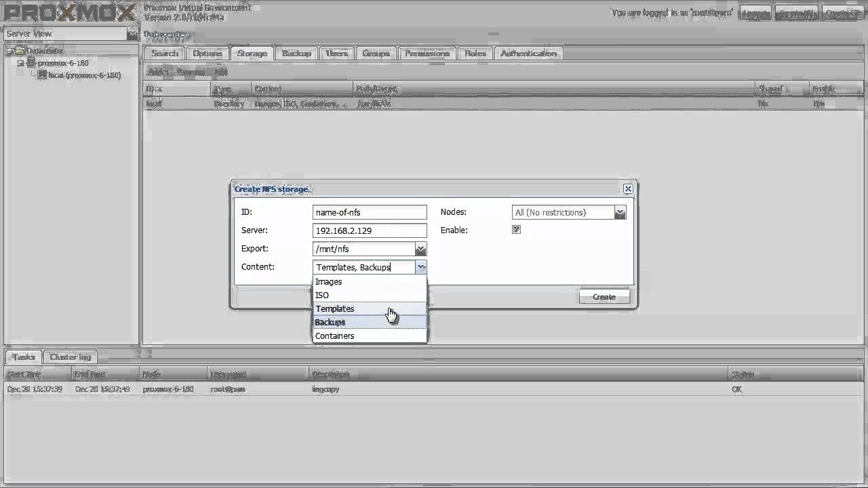Click the Server field with 192.168.2.129
The height and width of the screenshot is (488, 868).
click(370, 230)
